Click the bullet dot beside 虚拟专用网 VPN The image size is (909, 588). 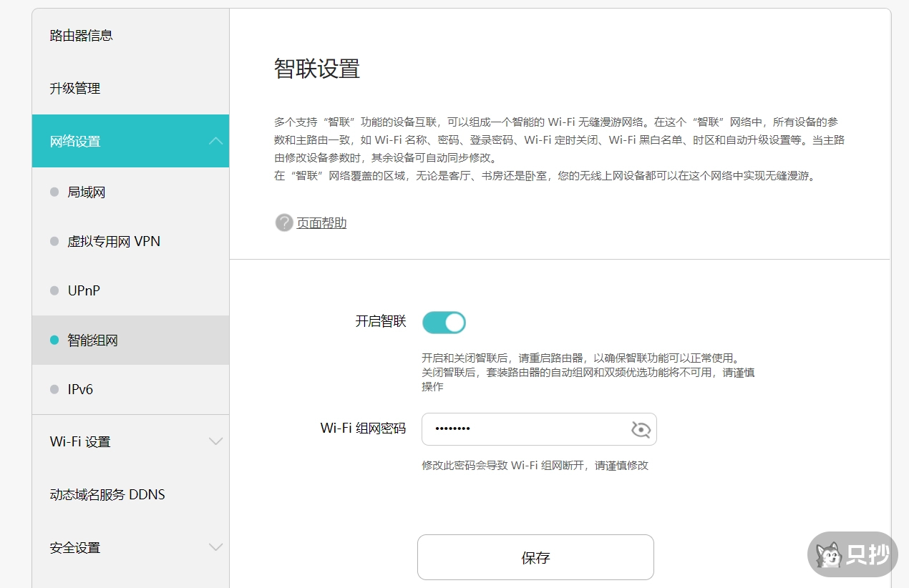(54, 242)
